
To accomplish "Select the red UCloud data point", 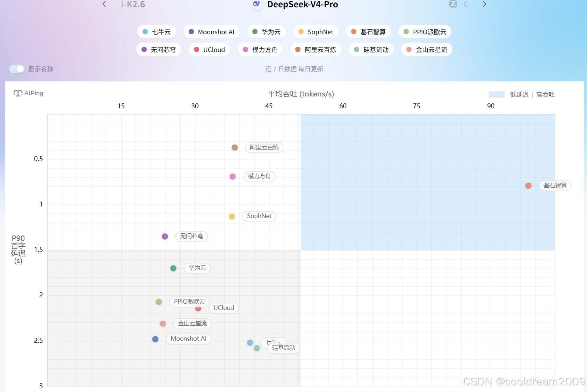I will 198,308.
